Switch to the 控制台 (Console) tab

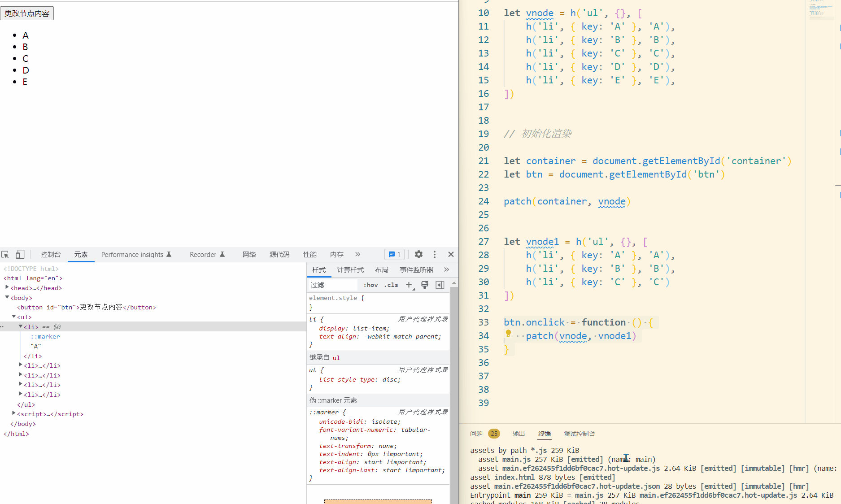click(x=51, y=255)
